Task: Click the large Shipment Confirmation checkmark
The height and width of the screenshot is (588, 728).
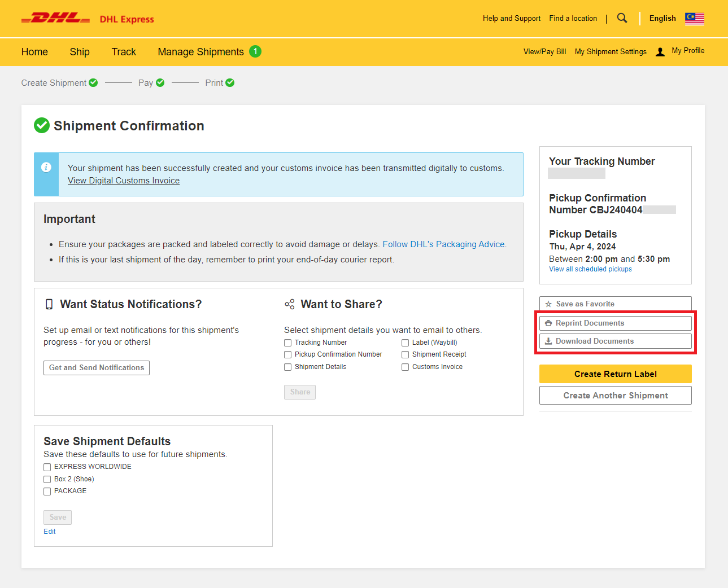Action: click(x=42, y=125)
